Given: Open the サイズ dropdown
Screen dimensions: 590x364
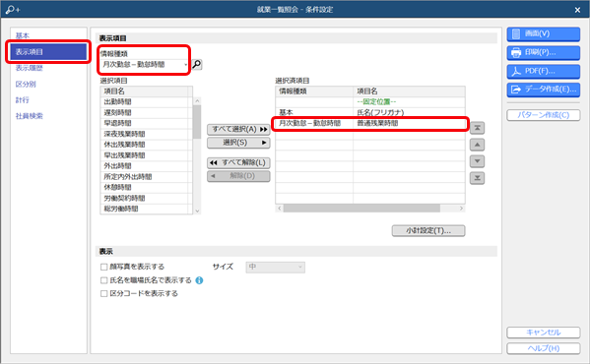Looking at the screenshot, I should 276,267.
